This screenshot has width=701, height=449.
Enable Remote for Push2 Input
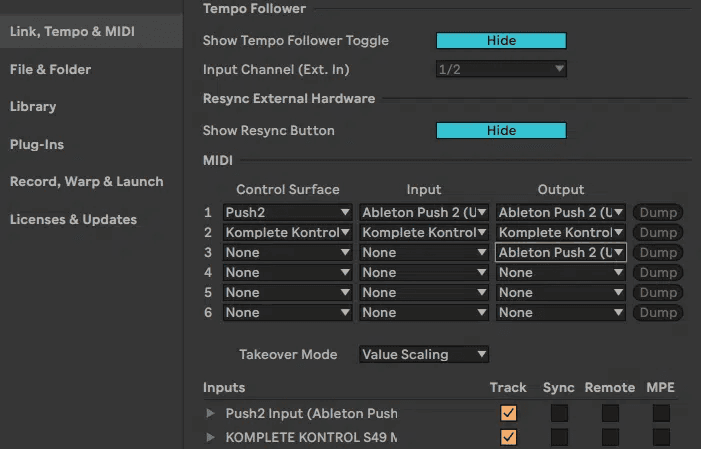tap(610, 413)
